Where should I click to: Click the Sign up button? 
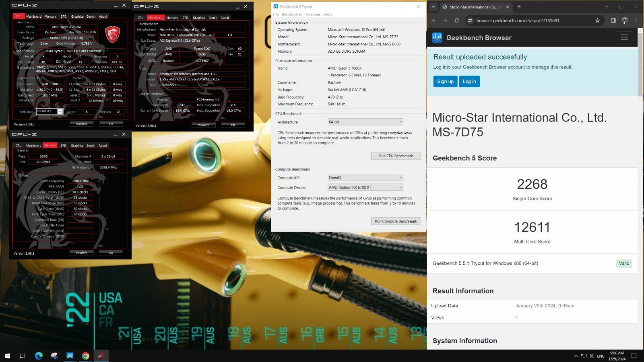(445, 81)
